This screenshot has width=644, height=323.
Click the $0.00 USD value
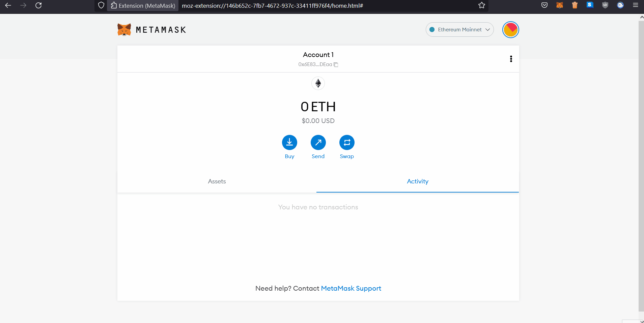click(318, 121)
